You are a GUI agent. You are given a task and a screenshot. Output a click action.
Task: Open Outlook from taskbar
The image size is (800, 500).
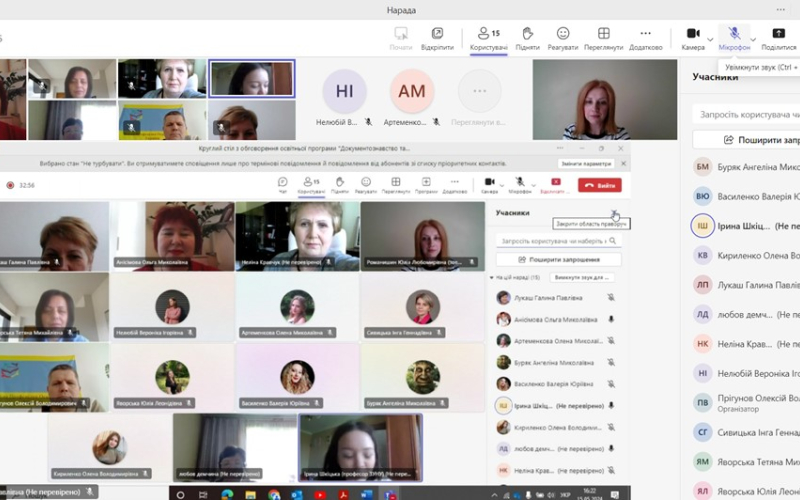point(297,494)
